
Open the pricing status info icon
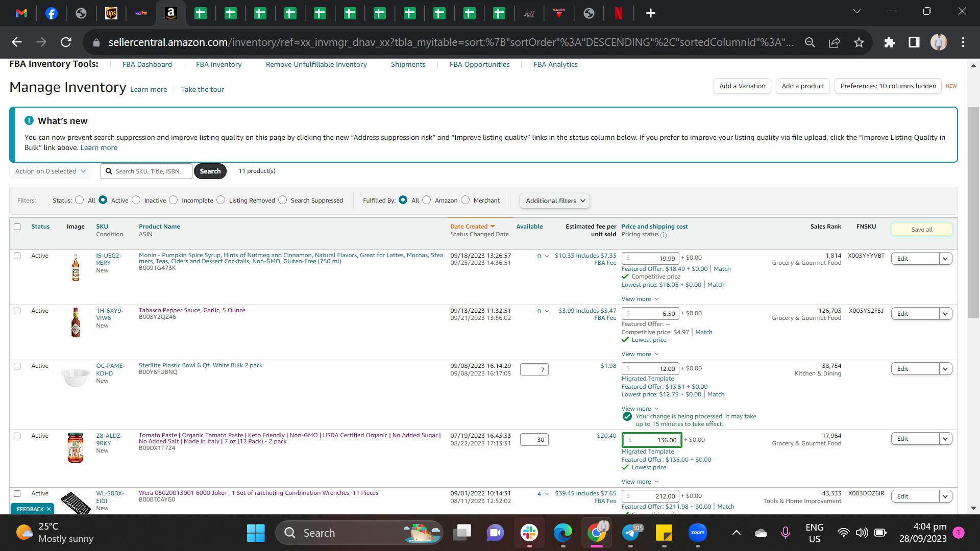point(664,235)
